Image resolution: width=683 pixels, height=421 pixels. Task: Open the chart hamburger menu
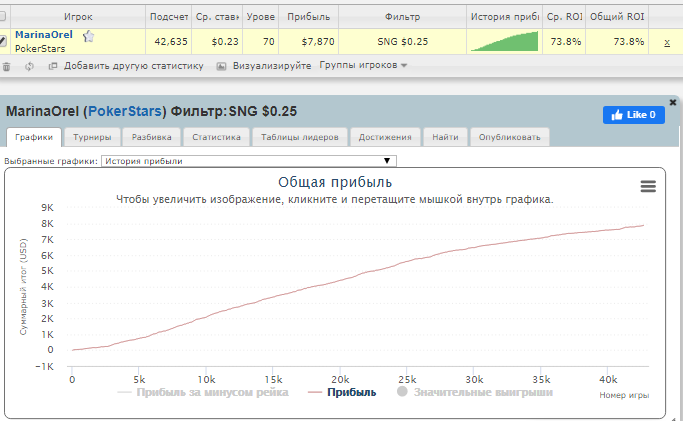tap(648, 186)
